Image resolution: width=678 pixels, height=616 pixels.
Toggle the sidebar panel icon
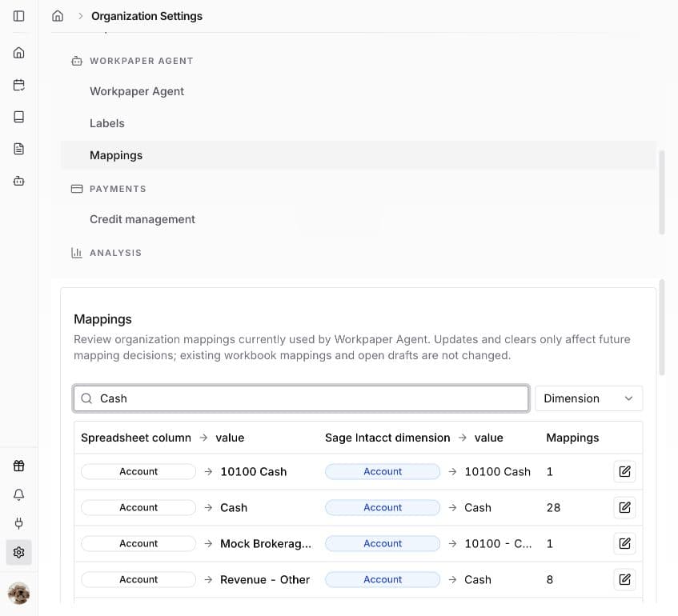click(18, 16)
